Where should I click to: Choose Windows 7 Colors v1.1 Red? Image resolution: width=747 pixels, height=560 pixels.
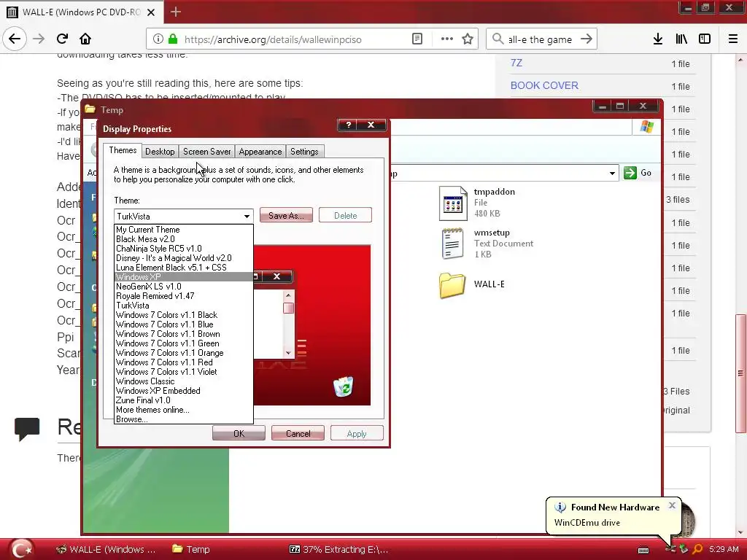(184, 362)
